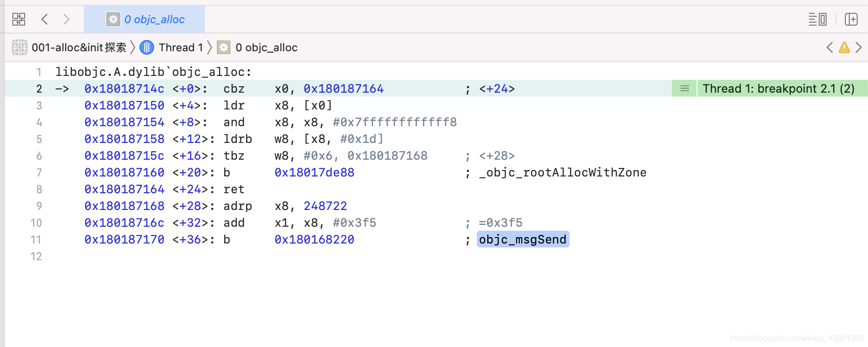Click the libobjc.A.dylib`objc_alloc: header line
The image size is (868, 347).
[153, 72]
